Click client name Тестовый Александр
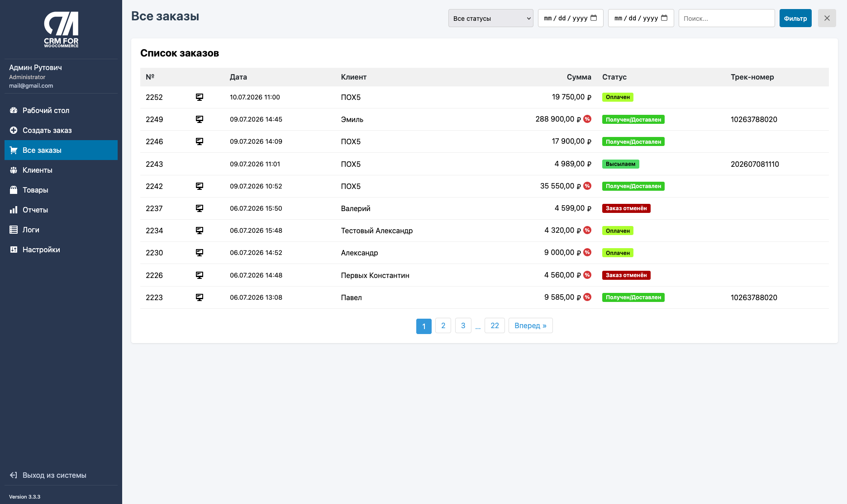Viewport: 847px width, 504px height. click(377, 231)
